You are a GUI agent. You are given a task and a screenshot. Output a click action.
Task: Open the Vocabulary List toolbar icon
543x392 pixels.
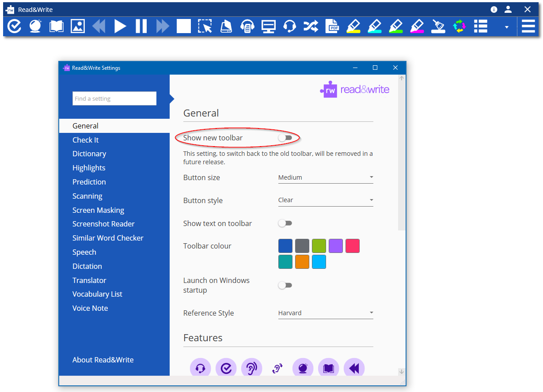click(x=481, y=26)
